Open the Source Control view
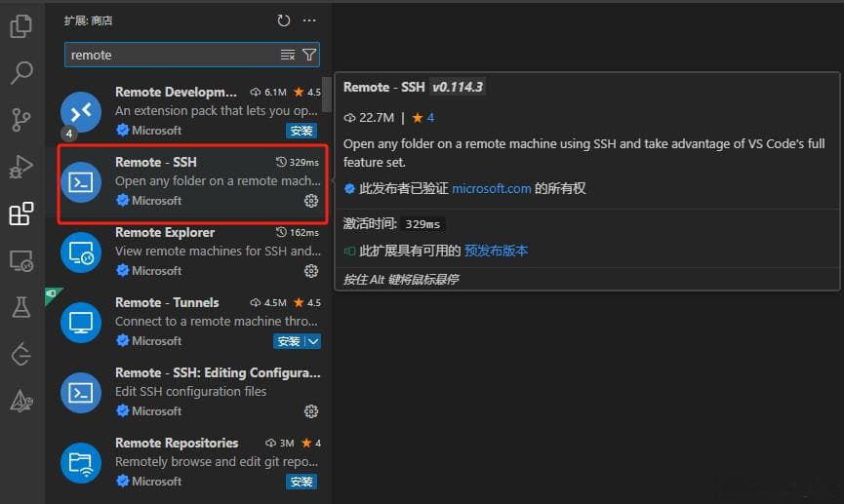 [x=21, y=119]
